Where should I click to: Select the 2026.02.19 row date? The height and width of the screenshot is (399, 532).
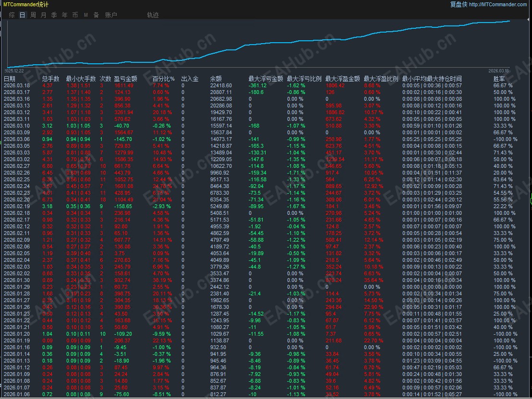[x=17, y=206]
